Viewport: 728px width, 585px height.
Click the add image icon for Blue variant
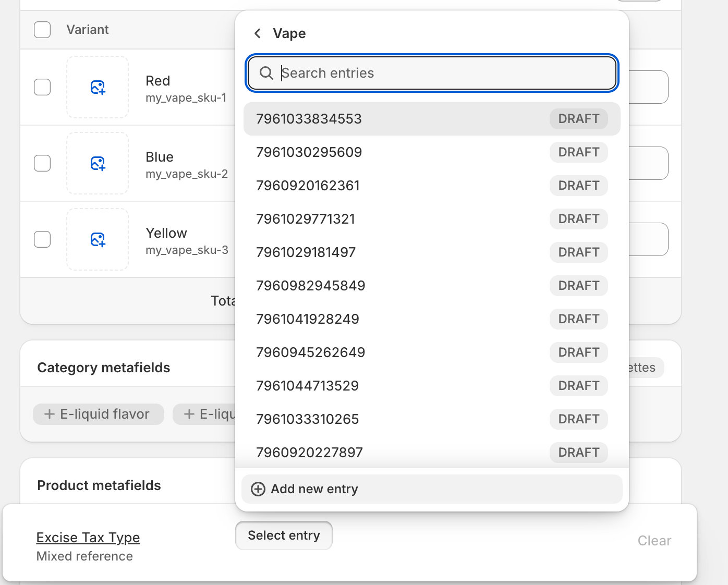click(98, 163)
